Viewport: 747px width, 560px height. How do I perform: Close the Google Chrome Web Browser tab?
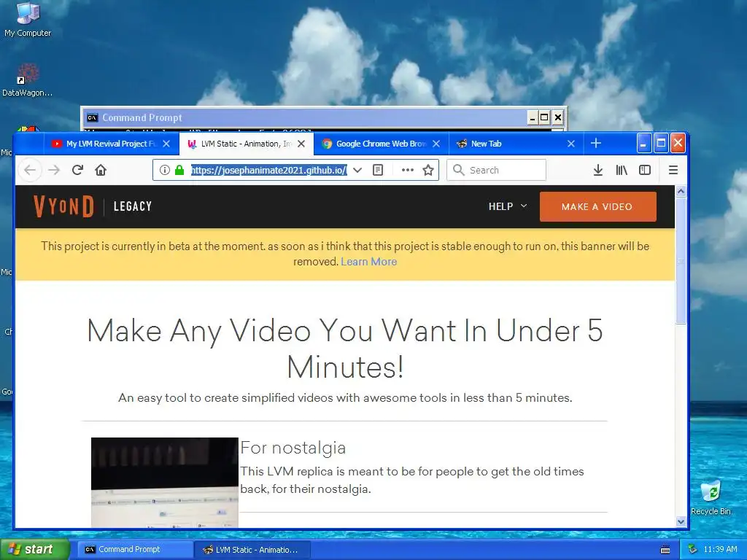click(x=436, y=144)
